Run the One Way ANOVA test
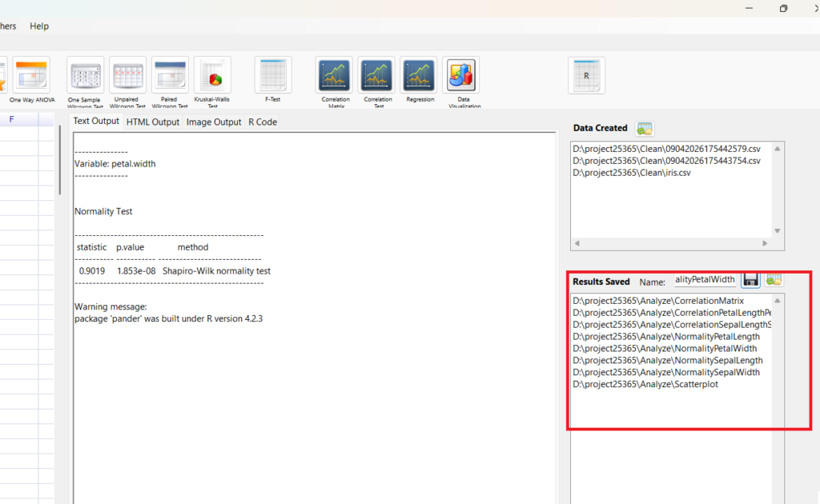This screenshot has height=504, width=820. coord(31,76)
